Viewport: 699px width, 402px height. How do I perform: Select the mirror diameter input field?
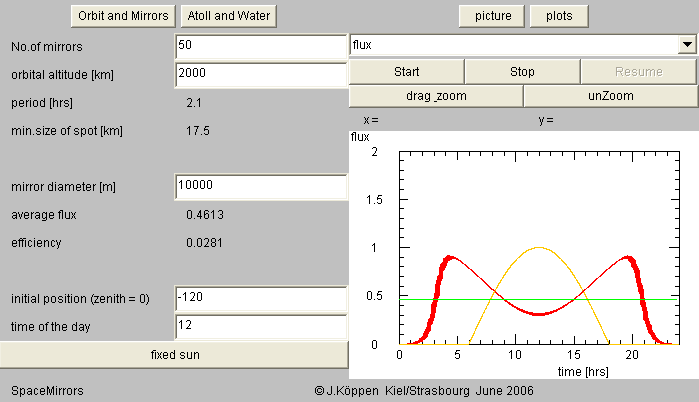point(260,186)
